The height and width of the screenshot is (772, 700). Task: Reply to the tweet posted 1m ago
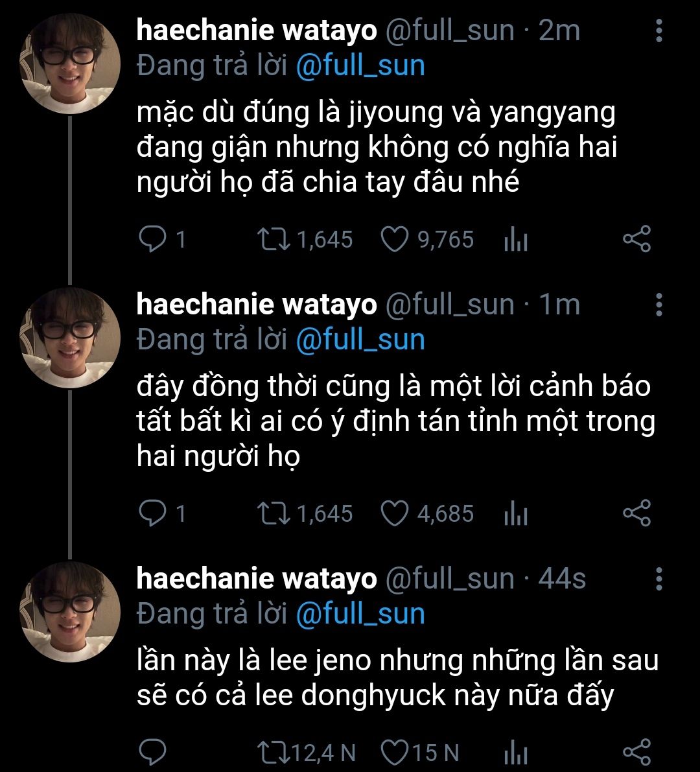153,513
